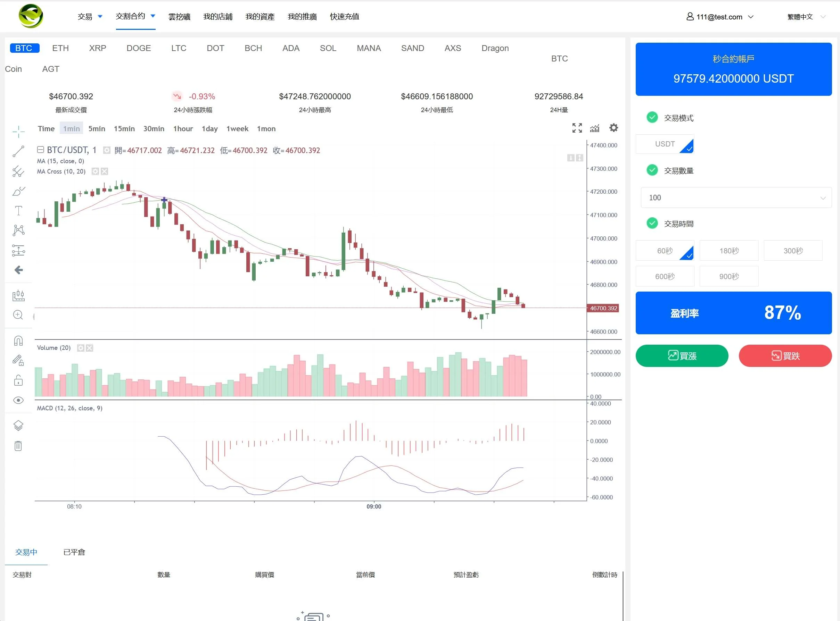Select the trend line drawing tool
840x621 pixels.
[18, 151]
